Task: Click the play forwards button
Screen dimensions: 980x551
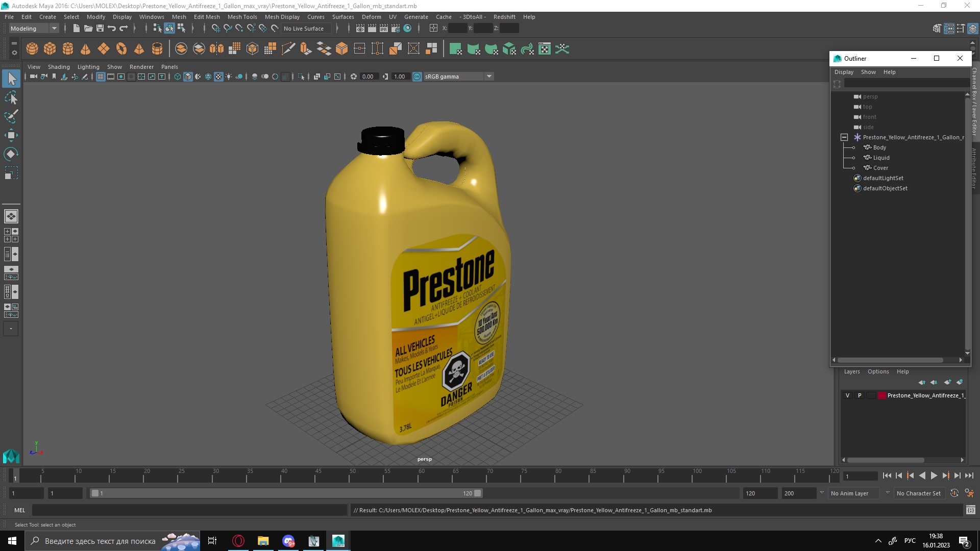Action: (934, 475)
